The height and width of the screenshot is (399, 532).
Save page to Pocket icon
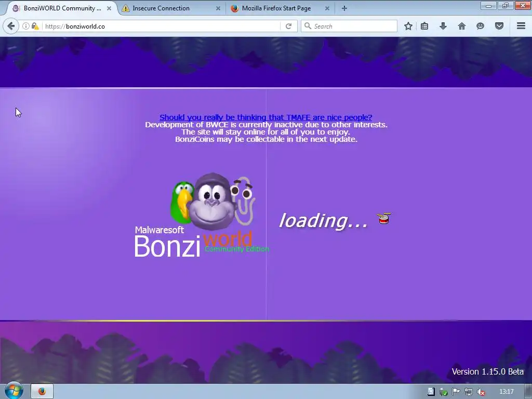click(x=499, y=26)
